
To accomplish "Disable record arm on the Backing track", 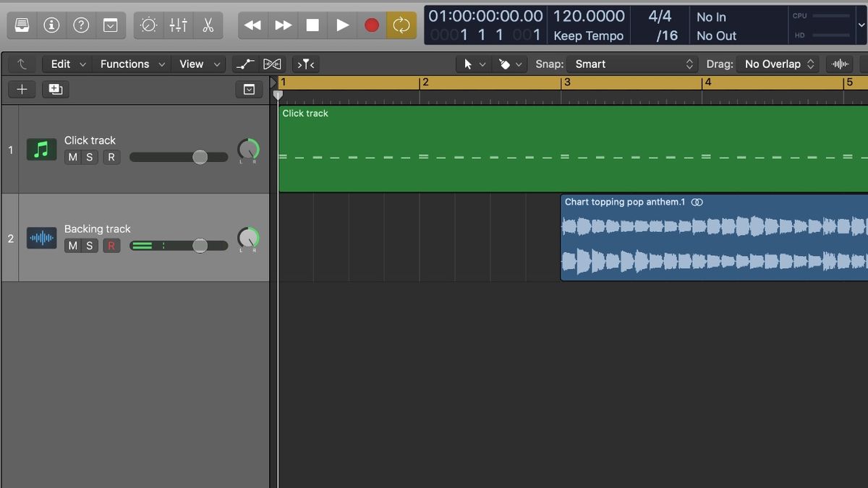I will point(111,245).
